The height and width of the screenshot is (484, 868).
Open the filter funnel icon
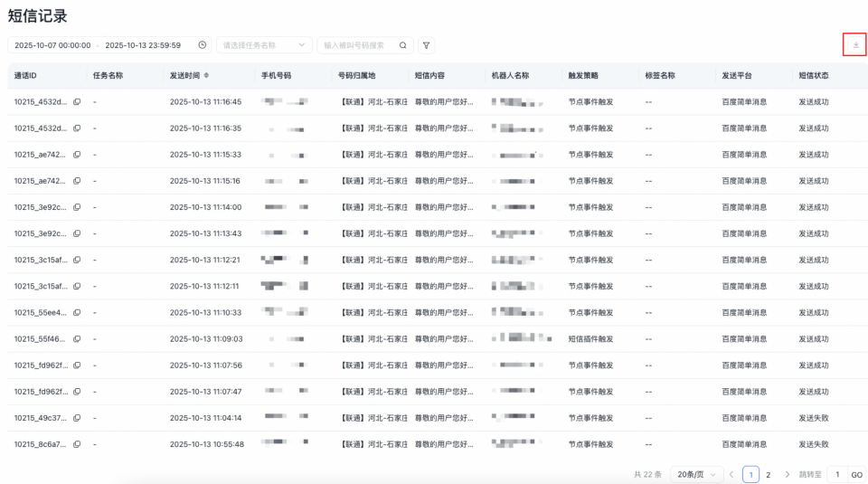426,45
